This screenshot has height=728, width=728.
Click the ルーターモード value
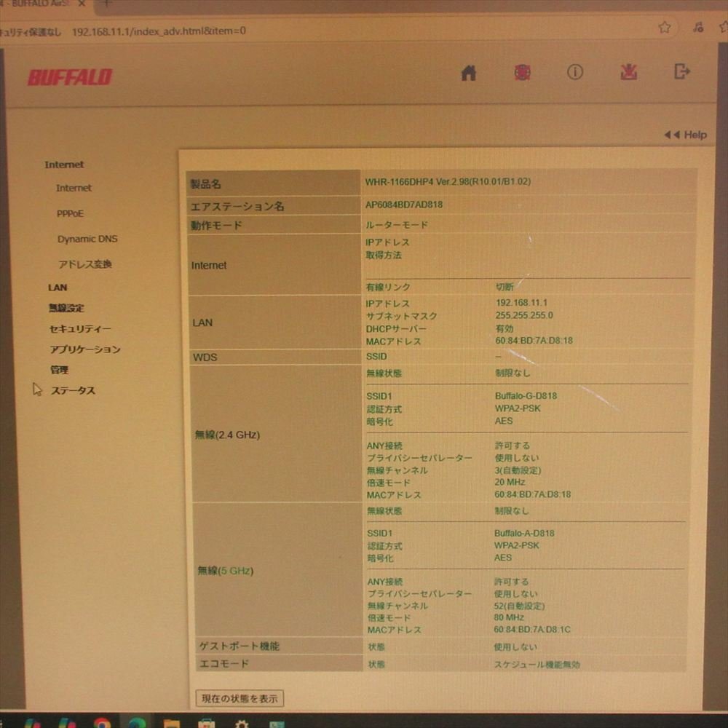(x=397, y=225)
